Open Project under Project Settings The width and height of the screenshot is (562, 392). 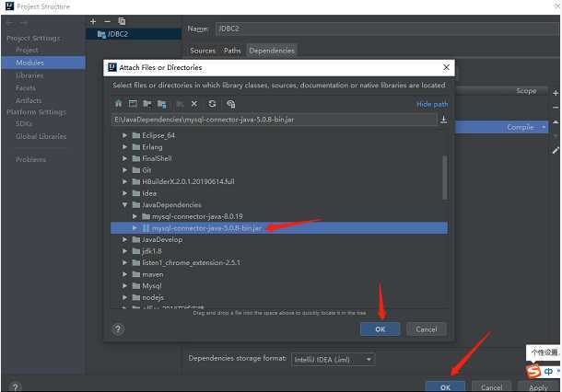[27, 50]
